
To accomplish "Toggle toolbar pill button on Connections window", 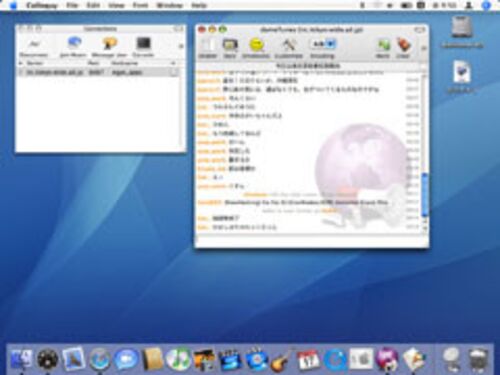I will (179, 29).
